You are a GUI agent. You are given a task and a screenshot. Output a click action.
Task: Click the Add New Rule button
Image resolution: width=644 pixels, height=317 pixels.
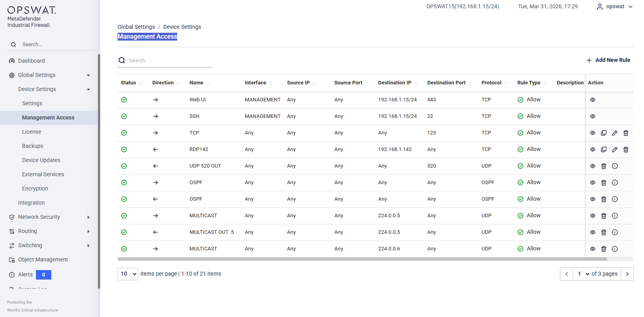coord(608,60)
